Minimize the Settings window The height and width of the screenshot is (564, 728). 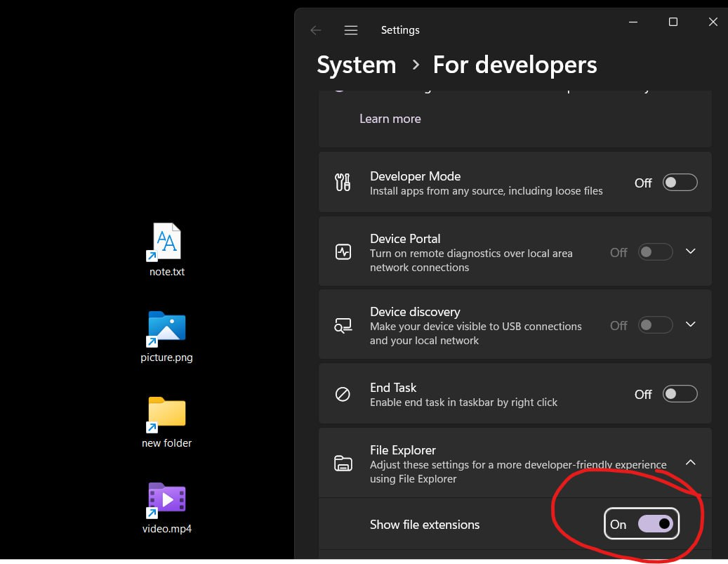tap(633, 22)
